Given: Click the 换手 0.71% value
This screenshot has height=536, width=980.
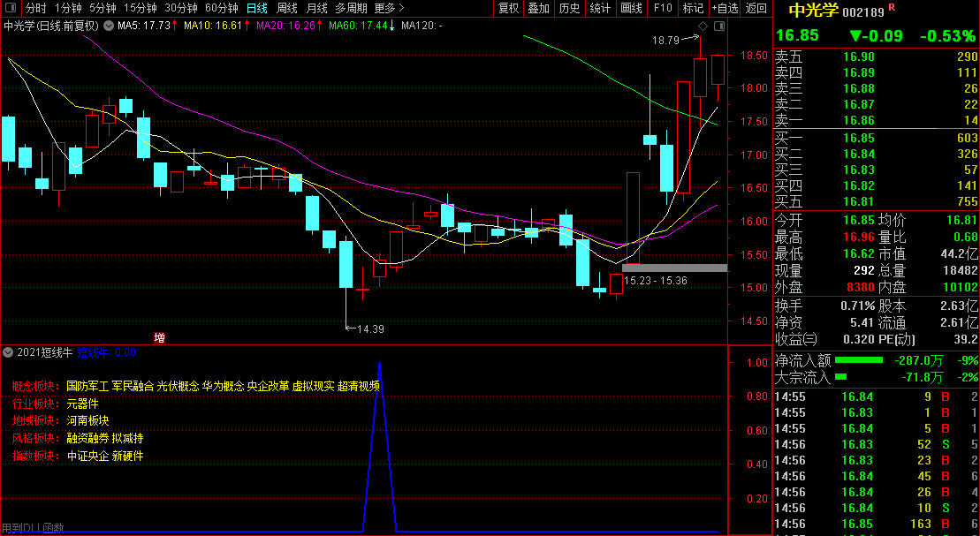Looking at the screenshot, I should click(x=857, y=306).
